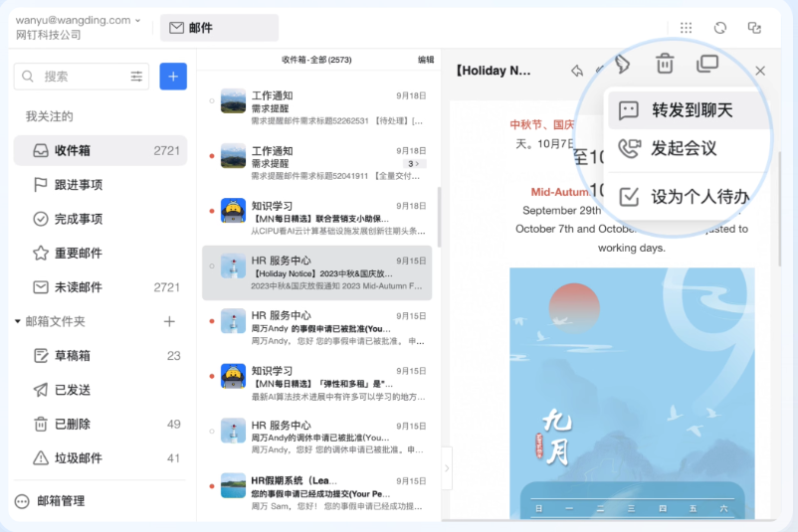Image resolution: width=798 pixels, height=532 pixels.
Task: Open the 草稿箱 drafts folder
Action: click(x=100, y=356)
